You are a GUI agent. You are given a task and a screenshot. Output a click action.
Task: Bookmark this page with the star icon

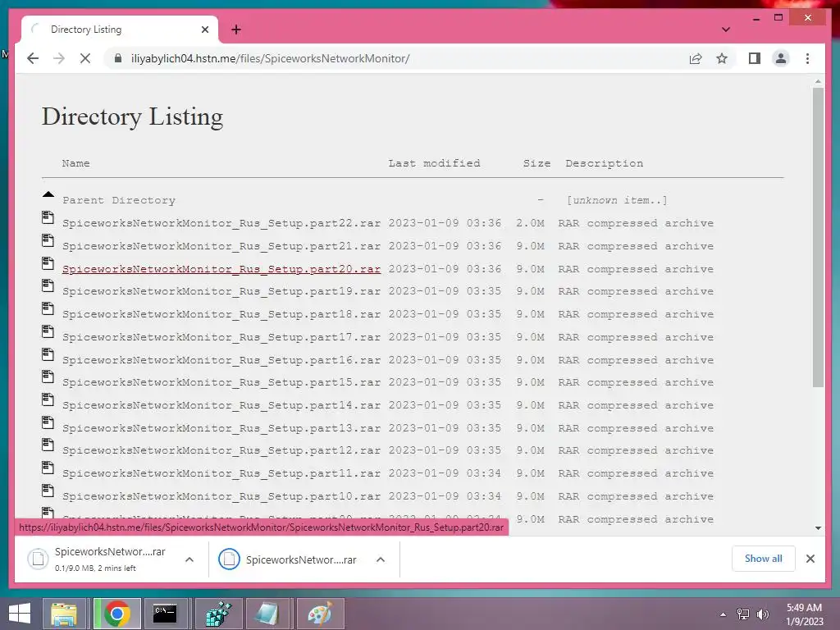pos(722,58)
